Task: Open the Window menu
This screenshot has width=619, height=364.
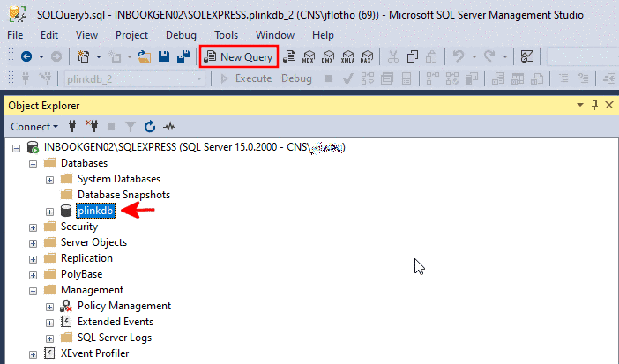Action: pos(275,35)
